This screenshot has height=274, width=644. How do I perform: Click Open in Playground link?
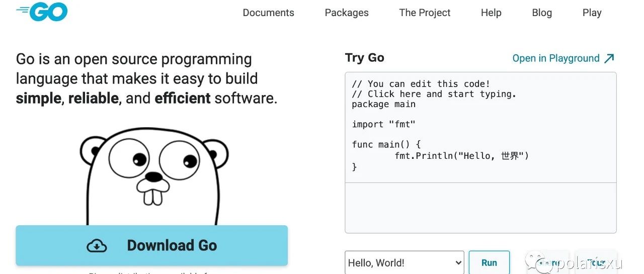click(x=555, y=58)
